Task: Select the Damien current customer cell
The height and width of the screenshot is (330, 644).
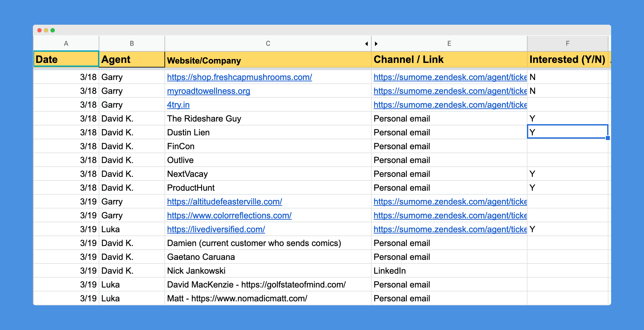Action: pyautogui.click(x=268, y=243)
